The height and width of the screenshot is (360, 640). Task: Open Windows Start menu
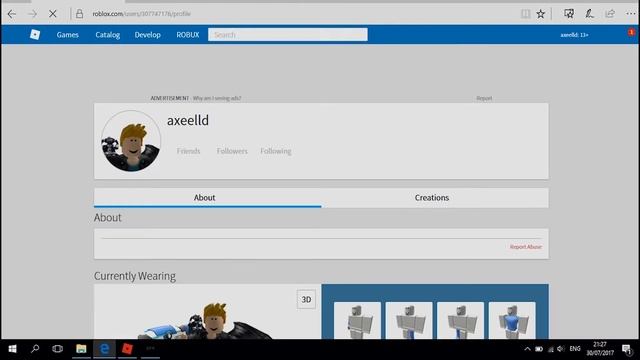(x=12, y=349)
